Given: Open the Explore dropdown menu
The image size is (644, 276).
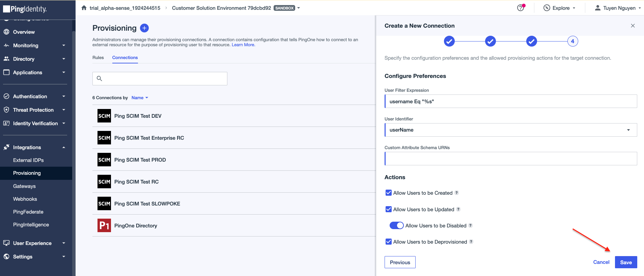Looking at the screenshot, I should click(559, 8).
